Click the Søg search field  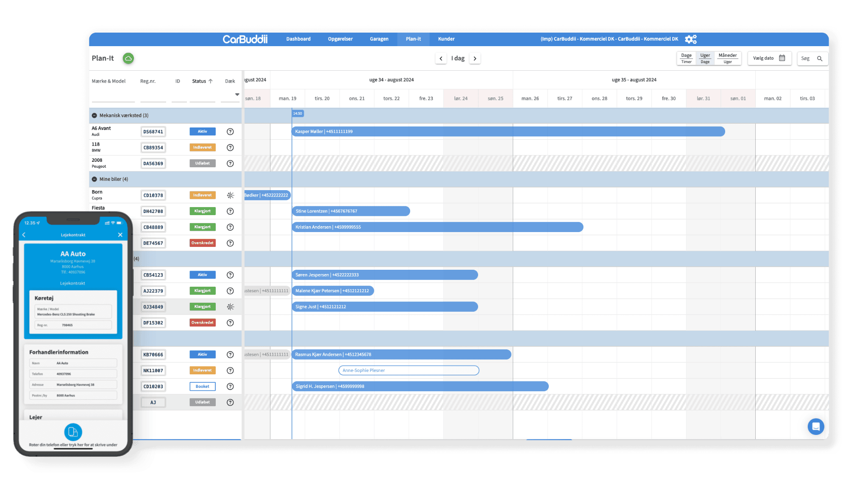[x=812, y=58]
